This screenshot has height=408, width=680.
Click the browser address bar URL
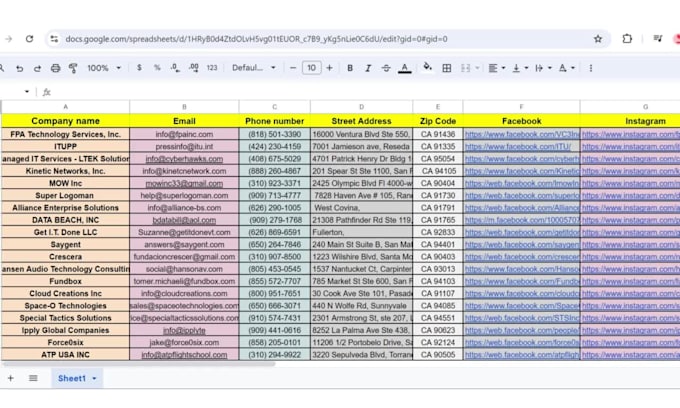pos(256,39)
